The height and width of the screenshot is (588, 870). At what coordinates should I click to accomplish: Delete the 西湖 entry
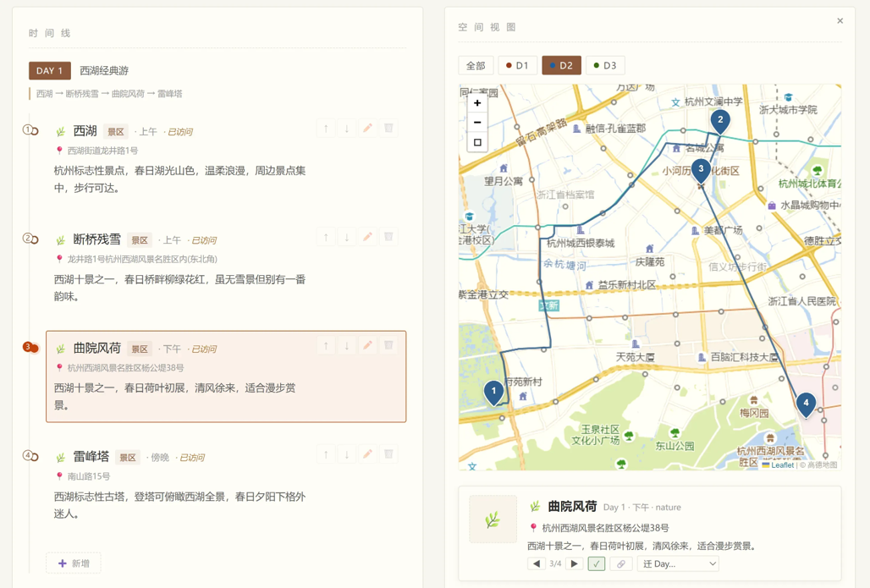[x=388, y=129]
